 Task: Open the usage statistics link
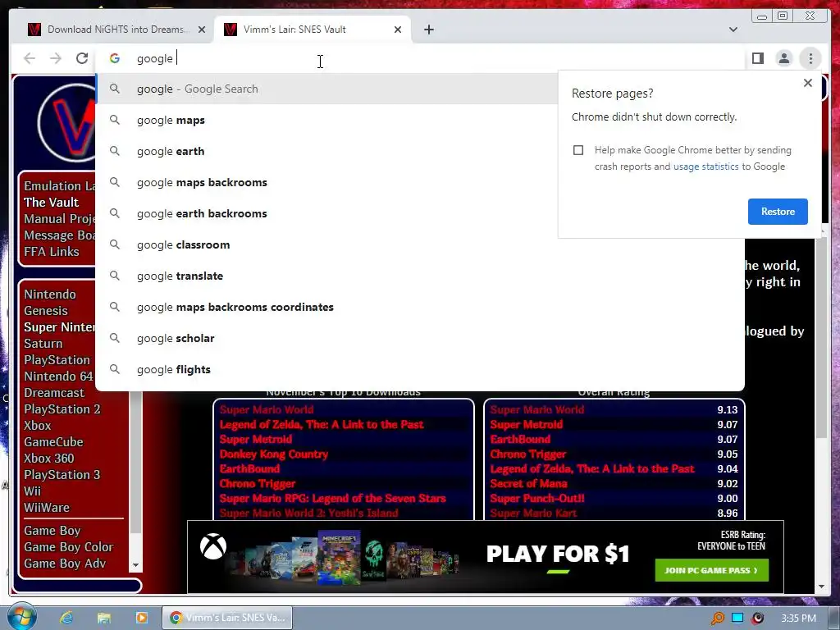(705, 167)
